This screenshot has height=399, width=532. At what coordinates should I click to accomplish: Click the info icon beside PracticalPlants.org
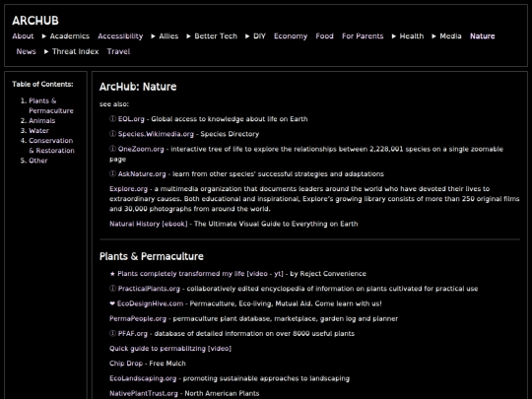[112, 289]
